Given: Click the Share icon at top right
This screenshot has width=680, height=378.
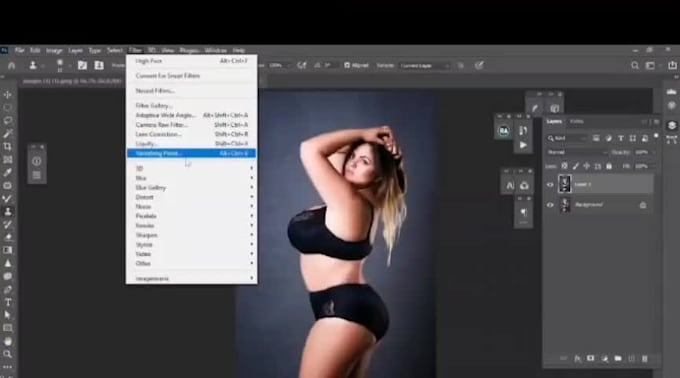Looking at the screenshot, I should point(672,65).
